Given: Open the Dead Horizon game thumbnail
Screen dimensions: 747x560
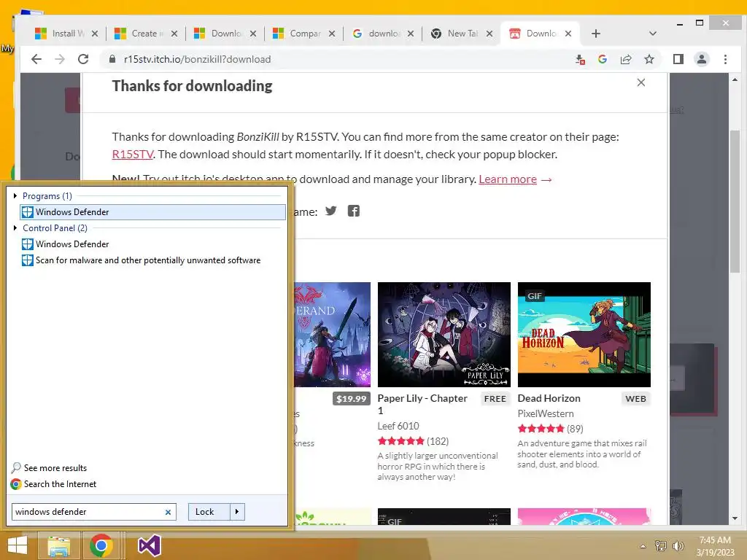Looking at the screenshot, I should [584, 334].
